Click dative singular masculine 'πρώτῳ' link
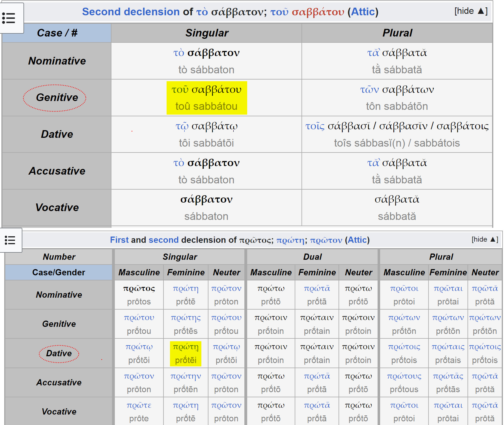The height and width of the screenshot is (425, 504). click(x=139, y=347)
